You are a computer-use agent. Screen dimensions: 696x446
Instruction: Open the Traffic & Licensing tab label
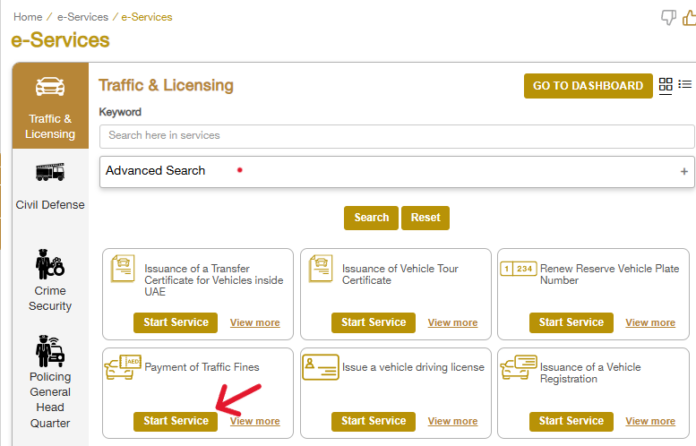[50, 126]
